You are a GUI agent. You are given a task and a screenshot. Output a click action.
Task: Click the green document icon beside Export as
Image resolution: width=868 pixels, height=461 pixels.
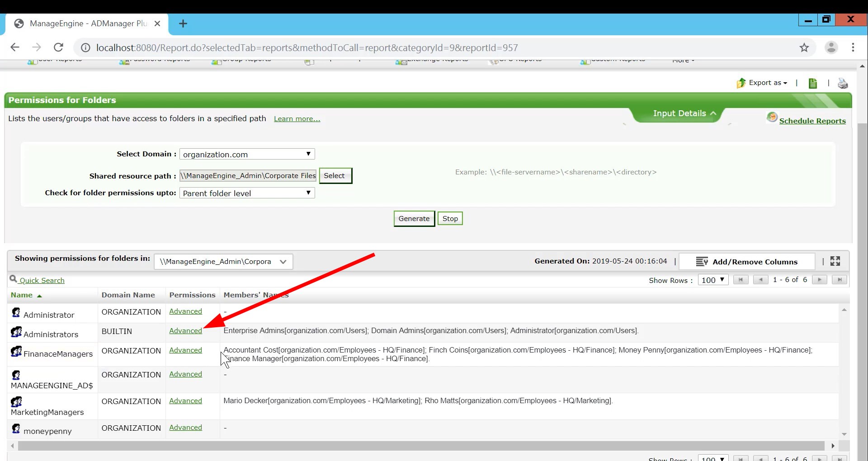(813, 83)
